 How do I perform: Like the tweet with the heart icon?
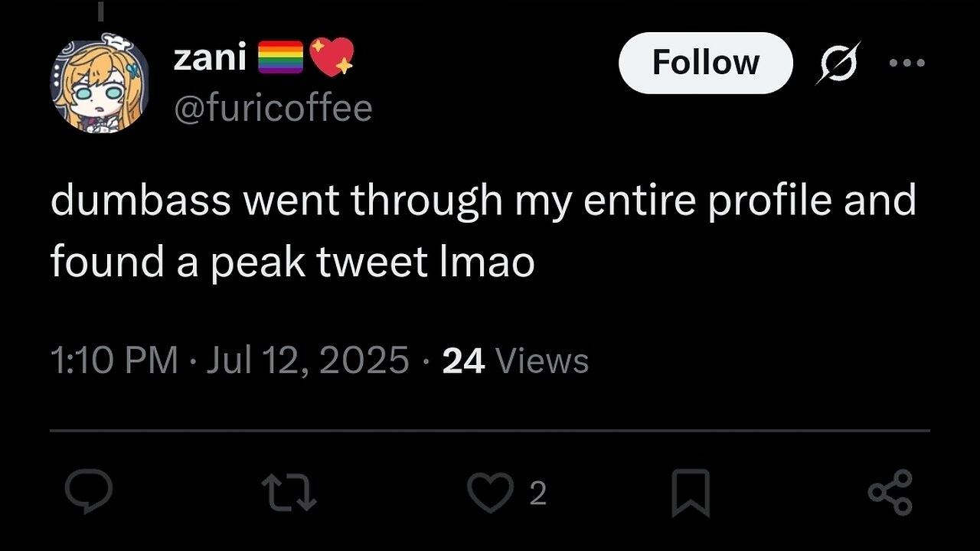point(490,493)
